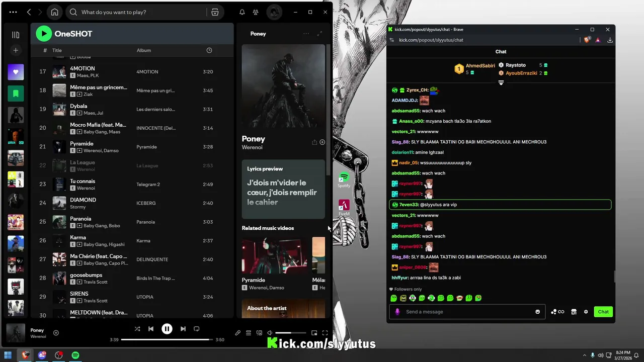Go forward in Spotify navigation
This screenshot has height=362, width=644.
[40, 12]
